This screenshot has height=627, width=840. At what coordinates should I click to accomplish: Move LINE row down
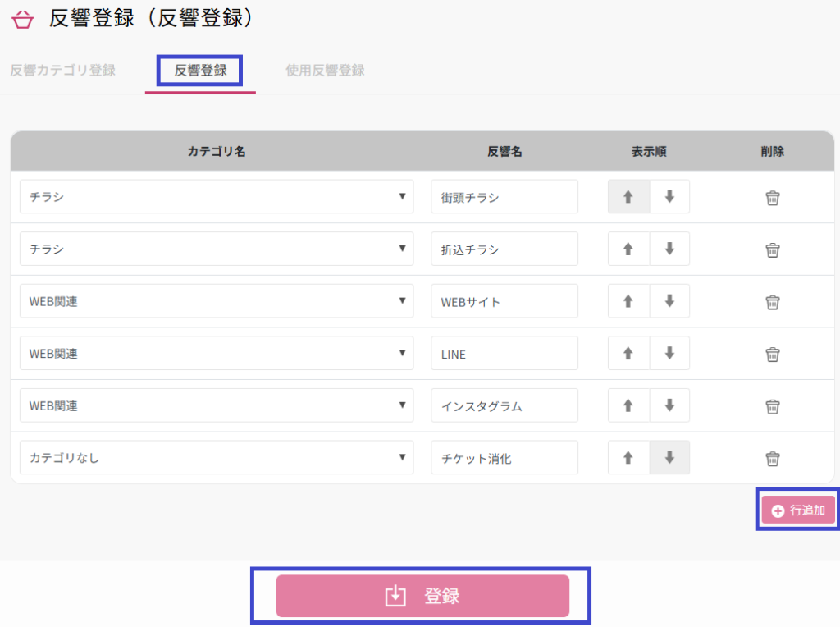click(669, 354)
